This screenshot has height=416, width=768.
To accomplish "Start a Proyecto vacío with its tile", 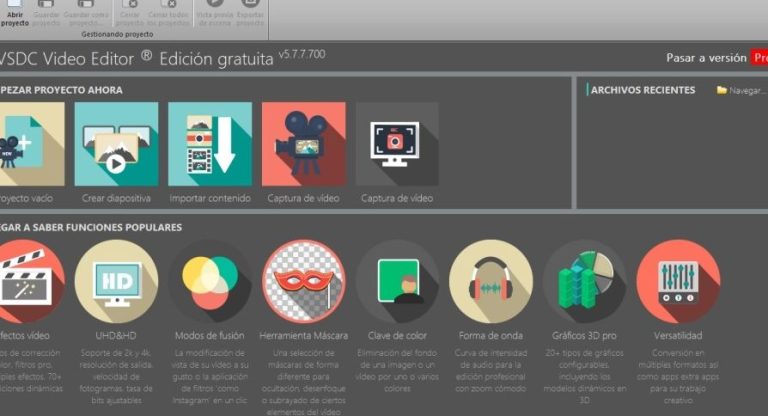I will tap(32, 144).
